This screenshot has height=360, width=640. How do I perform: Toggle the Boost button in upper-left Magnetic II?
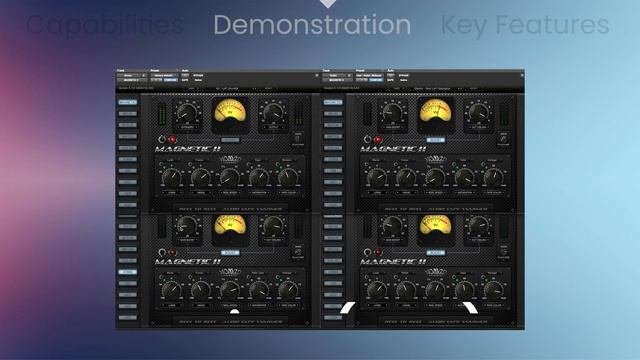(x=230, y=140)
